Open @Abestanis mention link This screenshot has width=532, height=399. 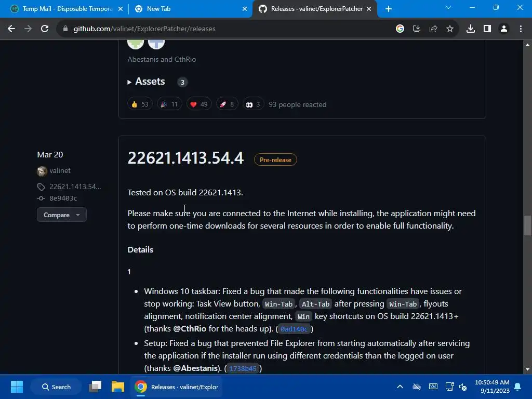[195, 368]
